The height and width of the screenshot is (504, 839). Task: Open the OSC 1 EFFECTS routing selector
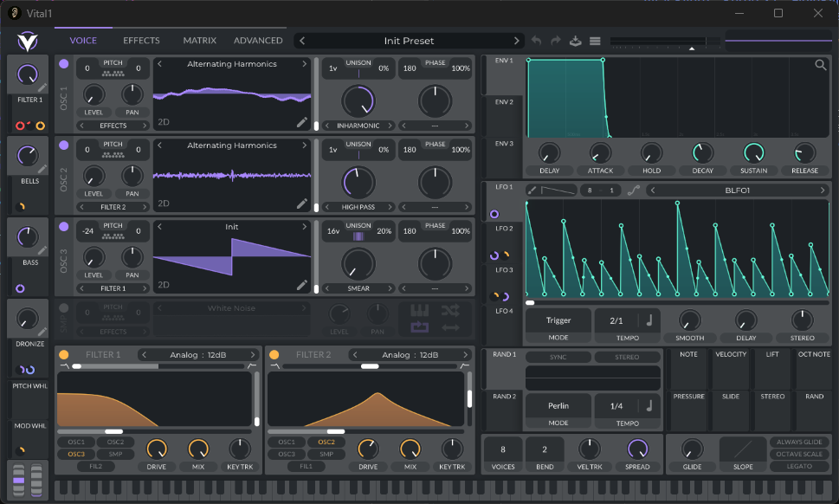(x=113, y=126)
